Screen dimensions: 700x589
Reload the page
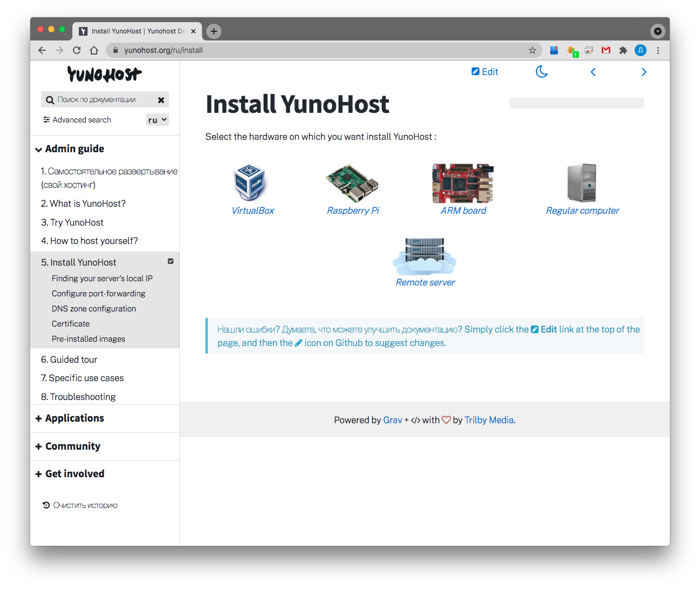pyautogui.click(x=77, y=50)
